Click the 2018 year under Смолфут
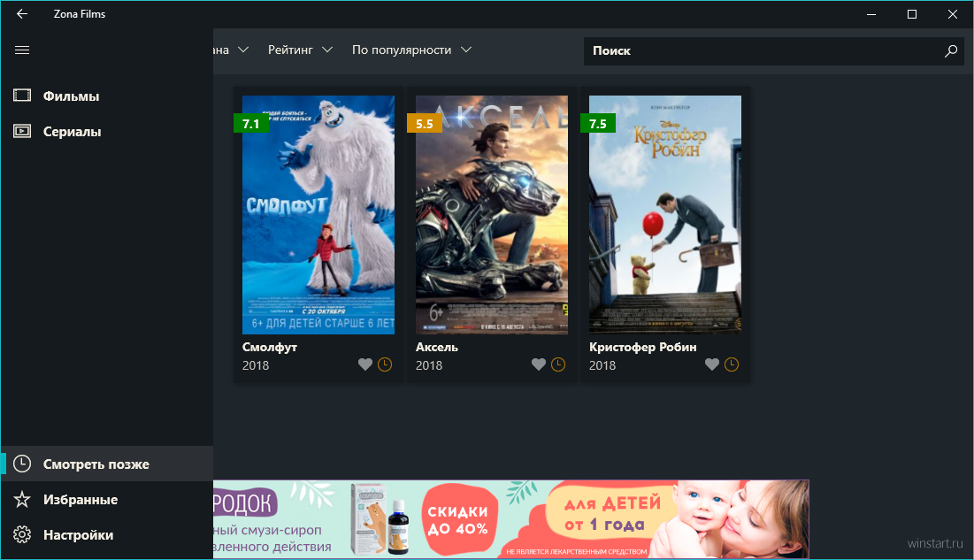The width and height of the screenshot is (974, 560). coord(256,365)
